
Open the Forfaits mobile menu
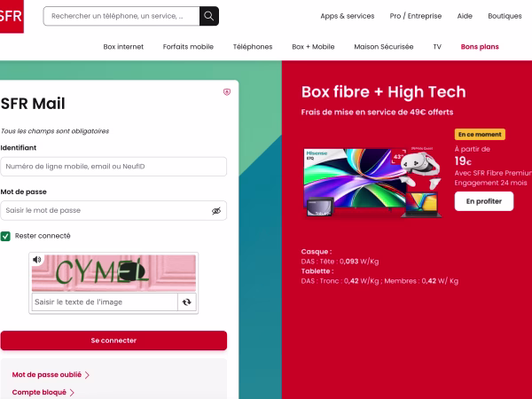click(188, 46)
